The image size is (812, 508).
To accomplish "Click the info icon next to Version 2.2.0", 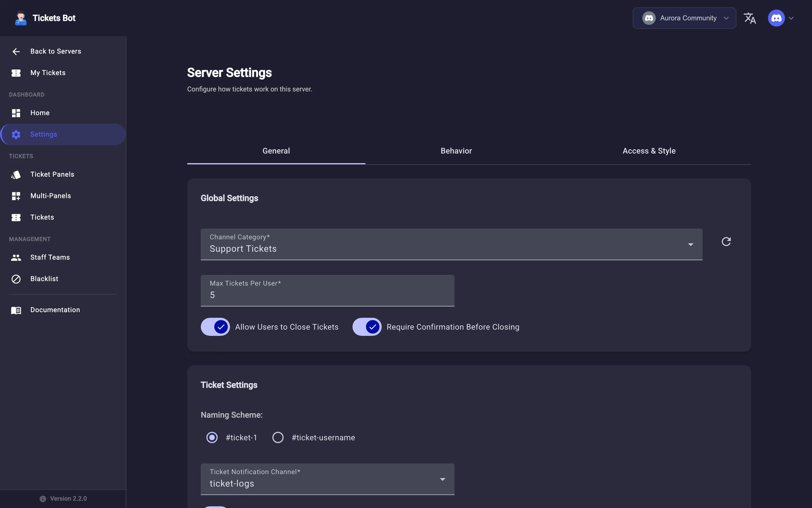I will coord(43,499).
